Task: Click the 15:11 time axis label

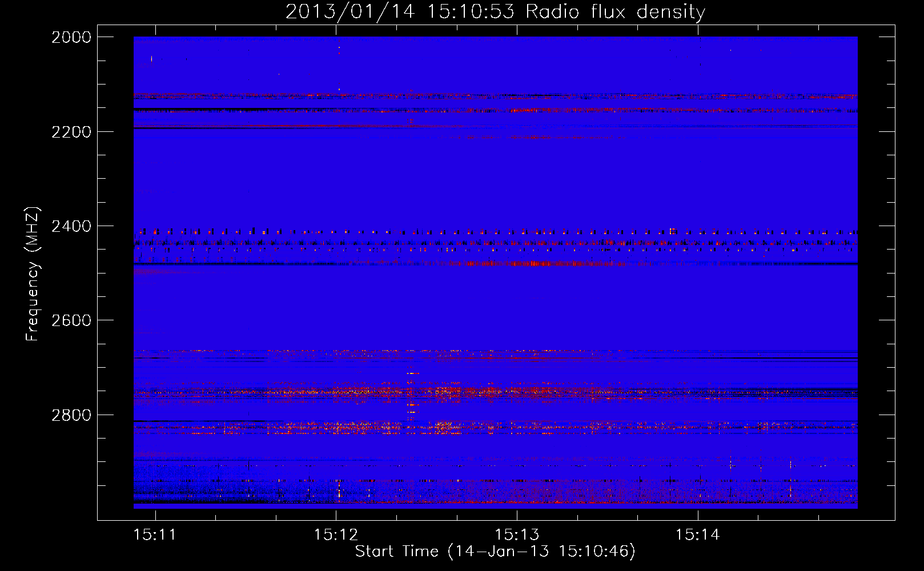Action: tap(155, 534)
